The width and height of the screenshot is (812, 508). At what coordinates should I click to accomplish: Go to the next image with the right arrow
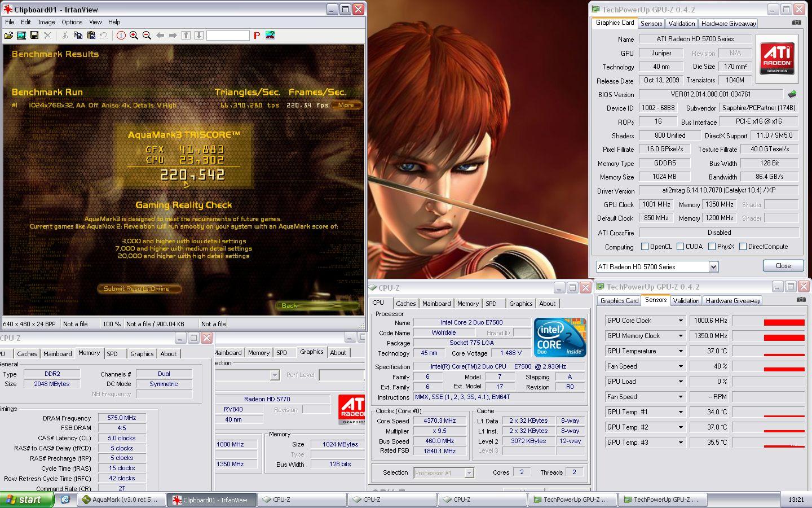[173, 35]
